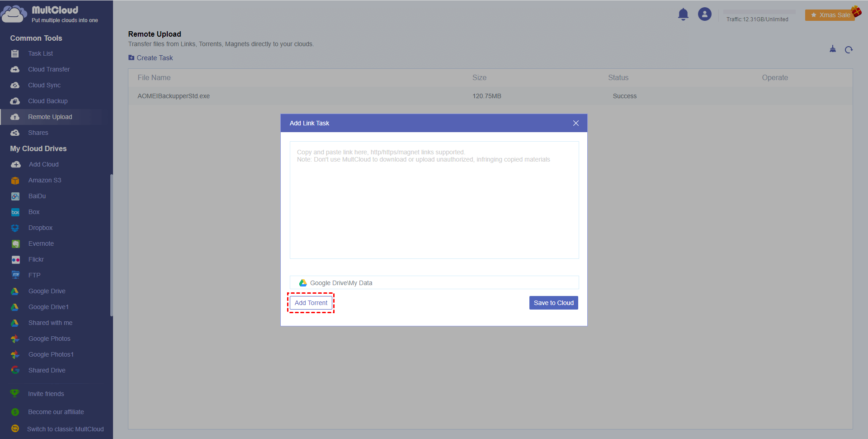Open Google Drive\My Data destination selector
This screenshot has height=439, width=868.
[x=434, y=283]
